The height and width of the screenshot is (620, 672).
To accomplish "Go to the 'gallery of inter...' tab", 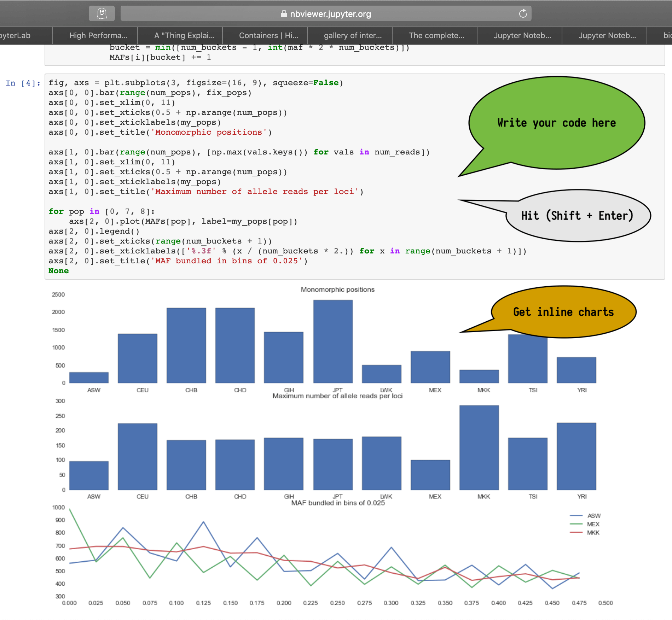I will click(x=353, y=35).
